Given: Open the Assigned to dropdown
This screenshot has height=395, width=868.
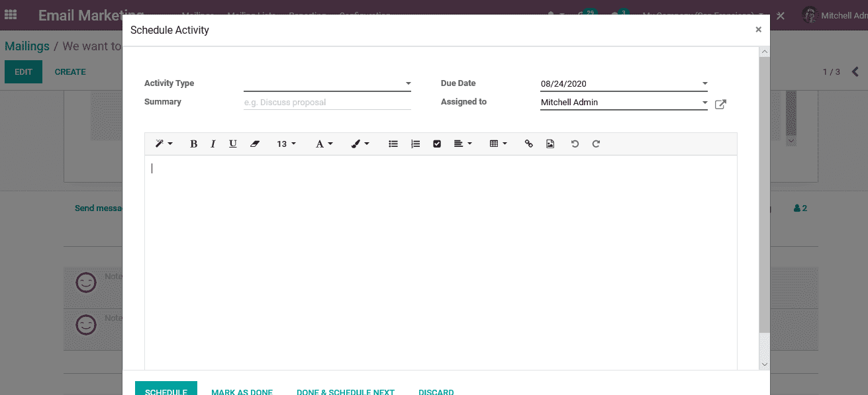Looking at the screenshot, I should click(624, 103).
